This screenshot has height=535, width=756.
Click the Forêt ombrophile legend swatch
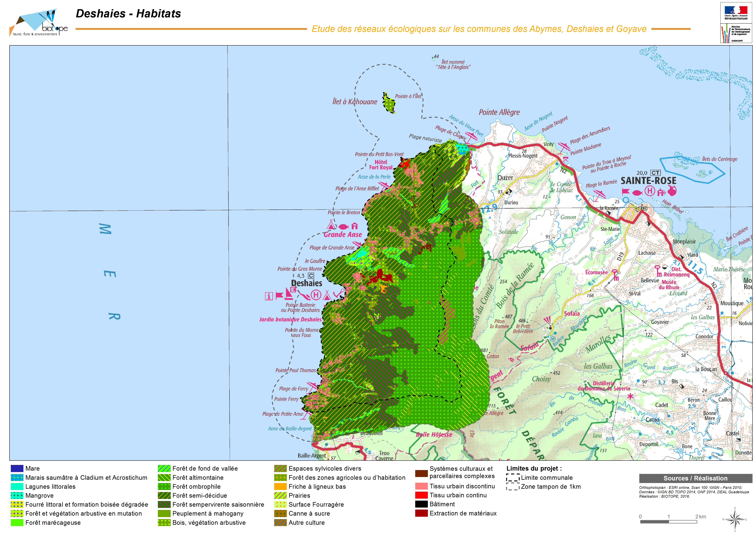(x=164, y=487)
